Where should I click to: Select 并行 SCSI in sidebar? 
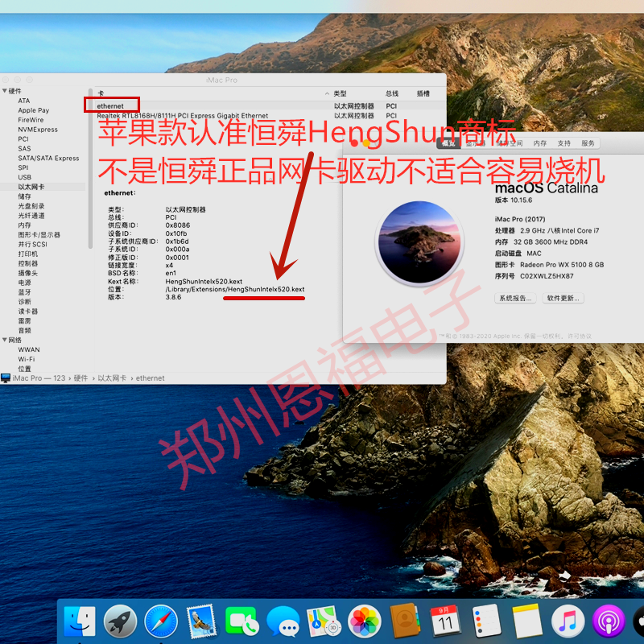click(32, 245)
